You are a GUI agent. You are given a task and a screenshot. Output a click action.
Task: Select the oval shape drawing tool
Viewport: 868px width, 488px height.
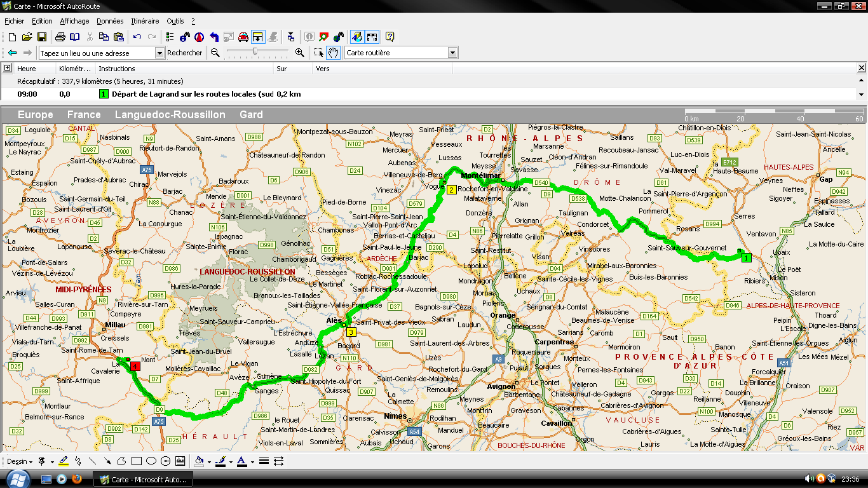pos(151,461)
